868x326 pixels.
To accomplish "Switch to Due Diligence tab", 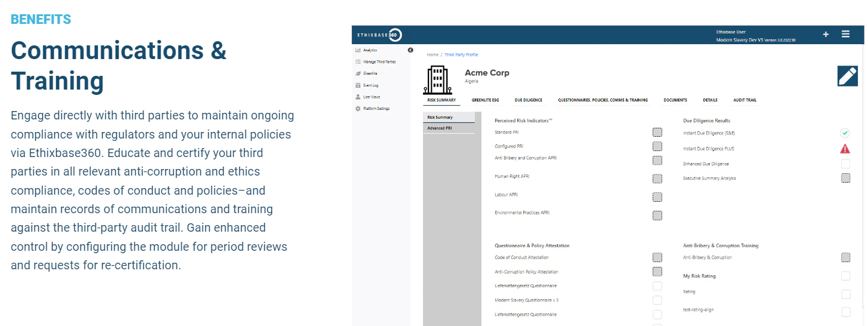I will (x=528, y=100).
